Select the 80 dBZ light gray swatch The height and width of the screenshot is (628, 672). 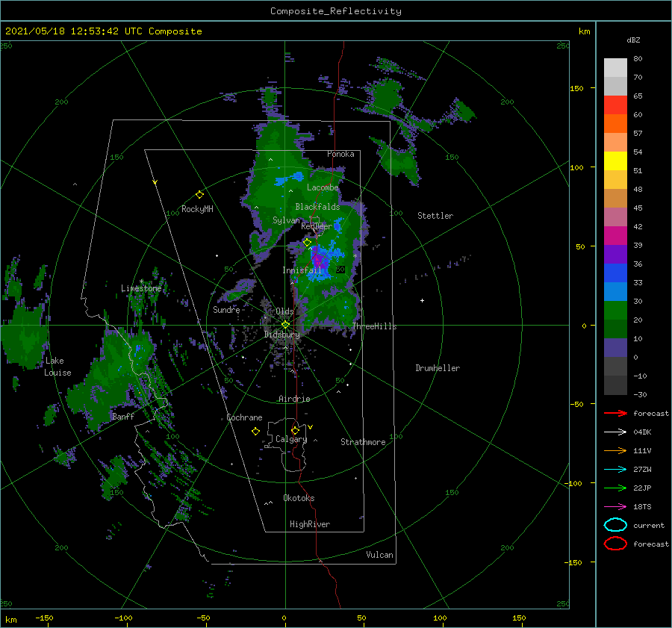[615, 68]
